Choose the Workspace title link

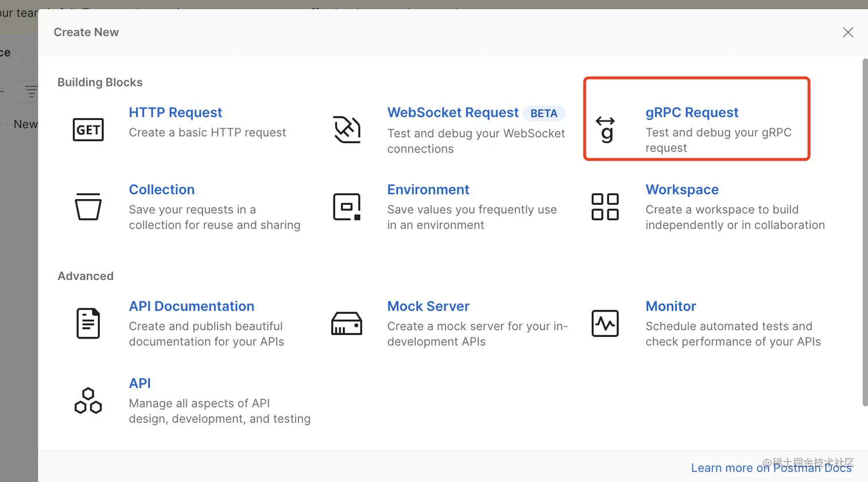(682, 189)
